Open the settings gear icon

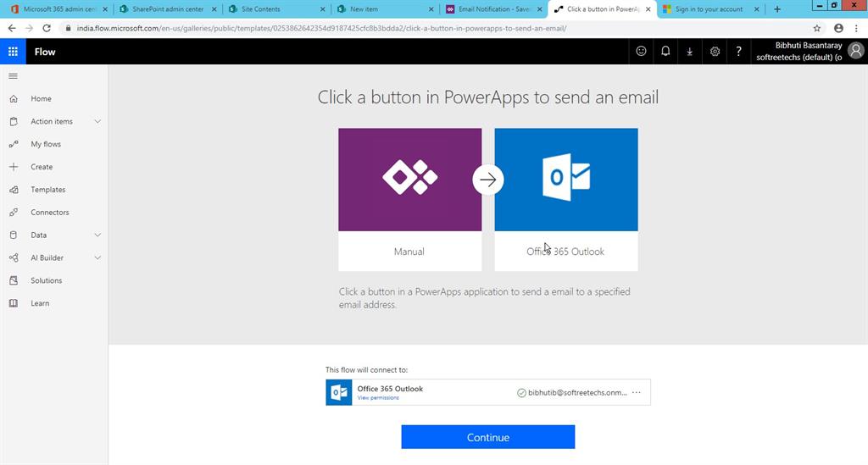point(715,52)
